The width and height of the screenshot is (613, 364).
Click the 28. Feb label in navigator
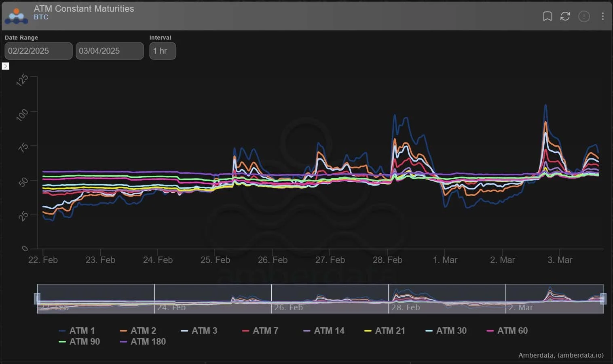click(406, 307)
